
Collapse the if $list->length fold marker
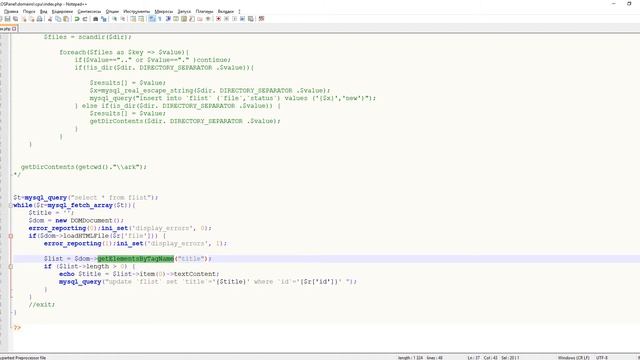11,267
